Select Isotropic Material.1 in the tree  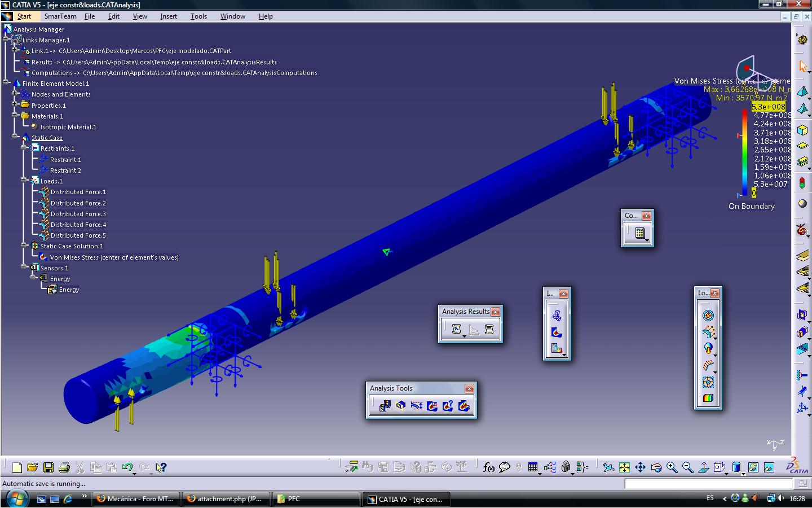click(68, 127)
